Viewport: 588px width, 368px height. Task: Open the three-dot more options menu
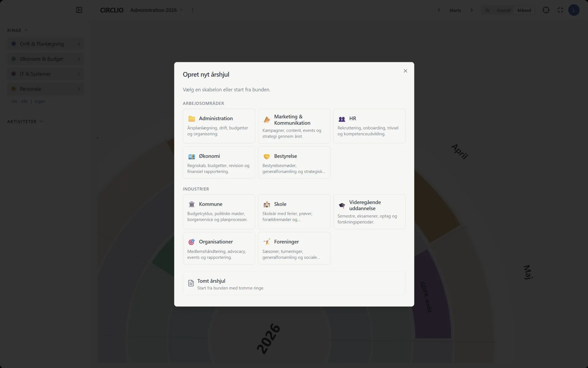click(x=192, y=10)
